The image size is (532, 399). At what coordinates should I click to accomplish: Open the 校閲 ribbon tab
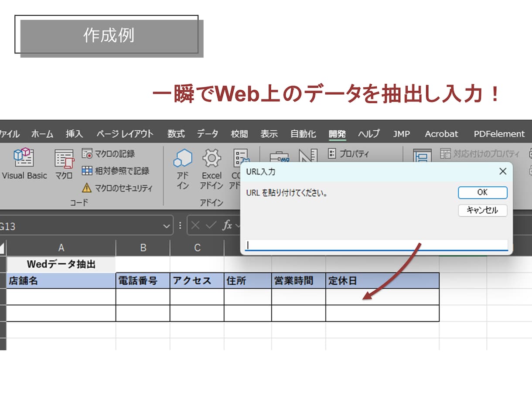239,134
